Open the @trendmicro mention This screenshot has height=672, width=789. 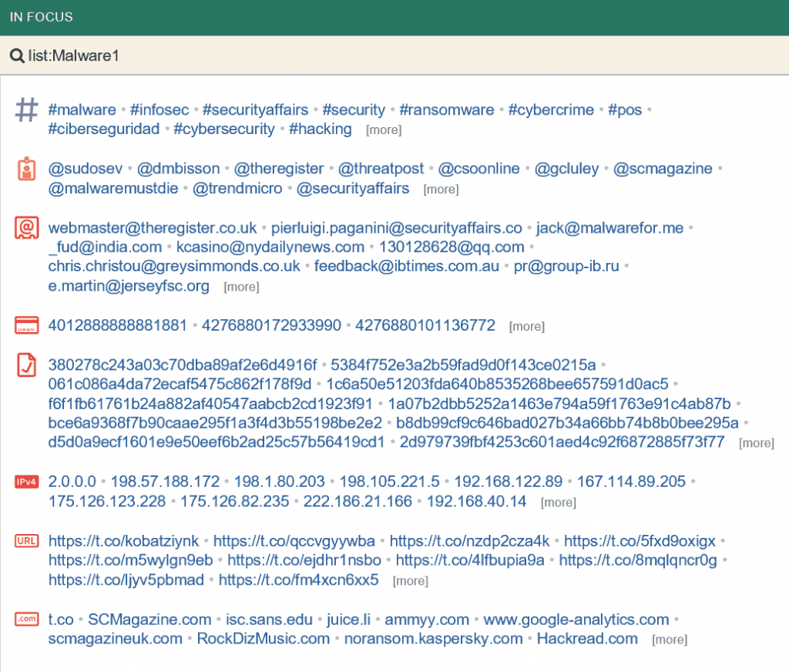click(237, 188)
